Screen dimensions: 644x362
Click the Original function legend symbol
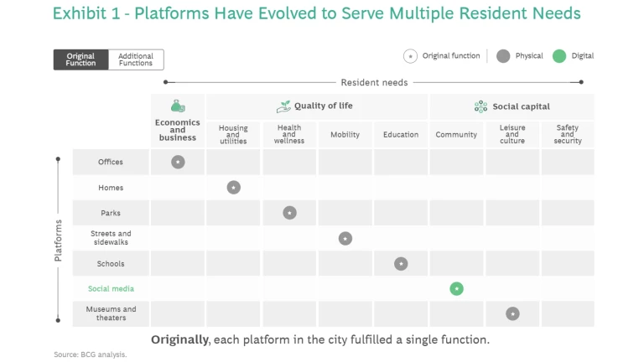pyautogui.click(x=410, y=56)
